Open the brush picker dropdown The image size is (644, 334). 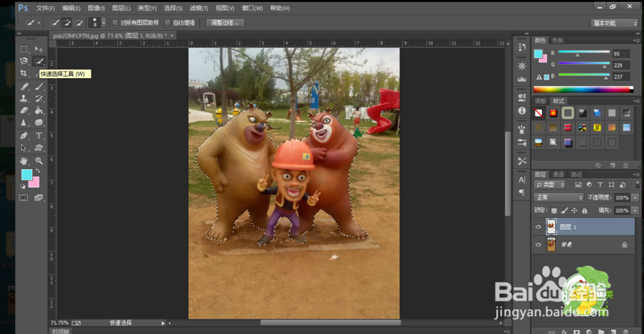(104, 23)
